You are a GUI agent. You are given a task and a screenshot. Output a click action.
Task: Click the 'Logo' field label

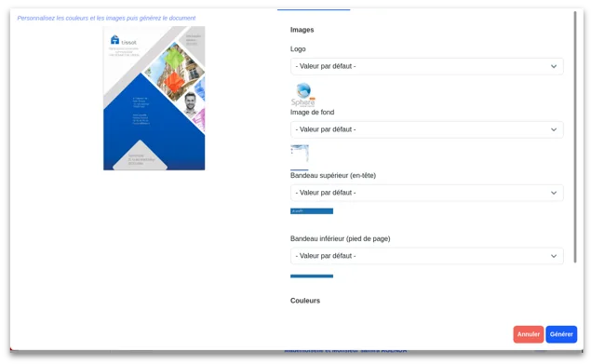point(298,49)
